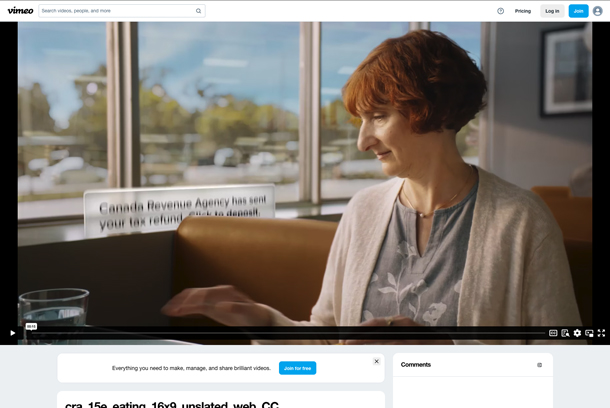Play the video

[12, 333]
